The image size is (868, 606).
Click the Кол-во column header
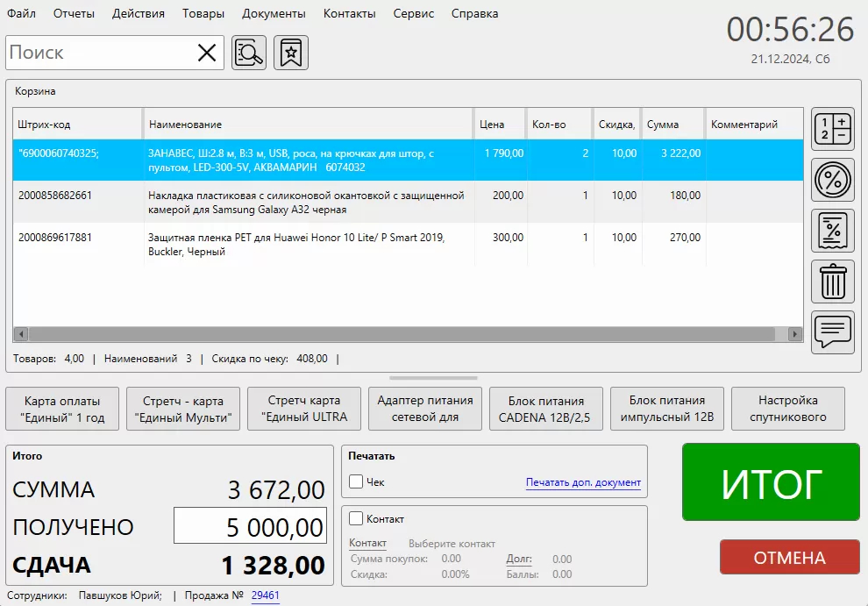[x=559, y=124]
